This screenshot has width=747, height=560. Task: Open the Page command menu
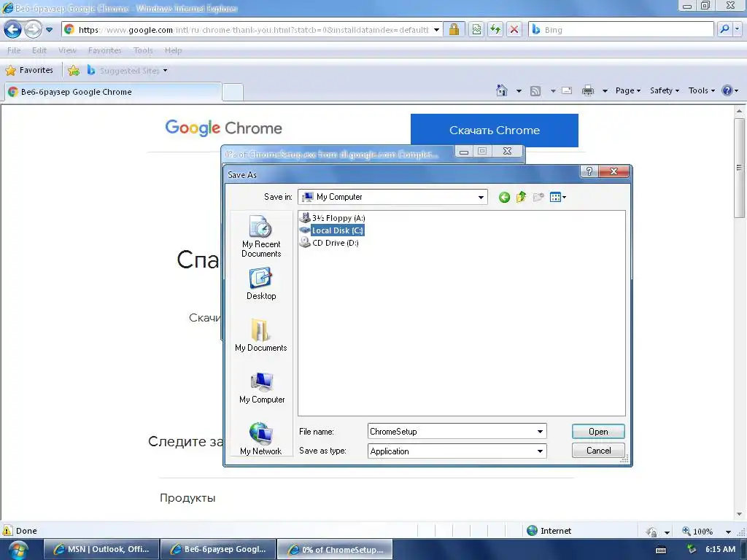click(x=628, y=90)
